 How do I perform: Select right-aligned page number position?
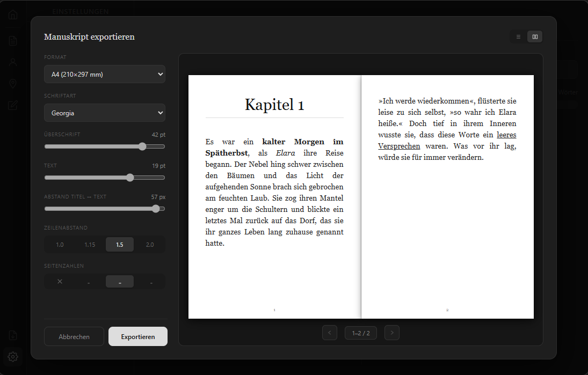click(x=151, y=281)
